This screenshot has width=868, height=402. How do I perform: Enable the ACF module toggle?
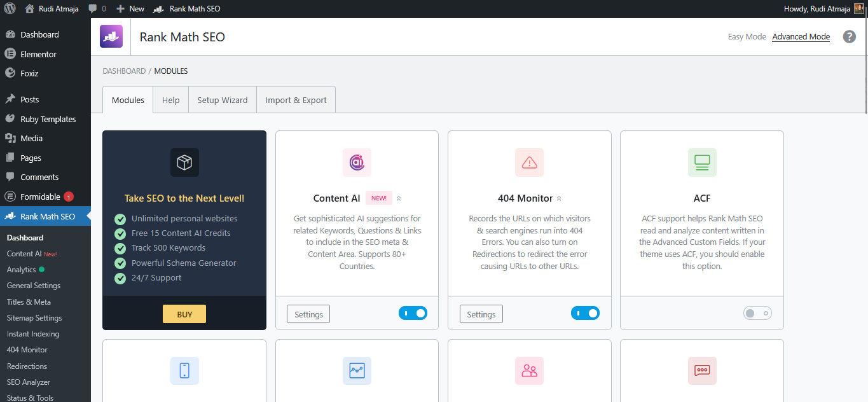757,313
